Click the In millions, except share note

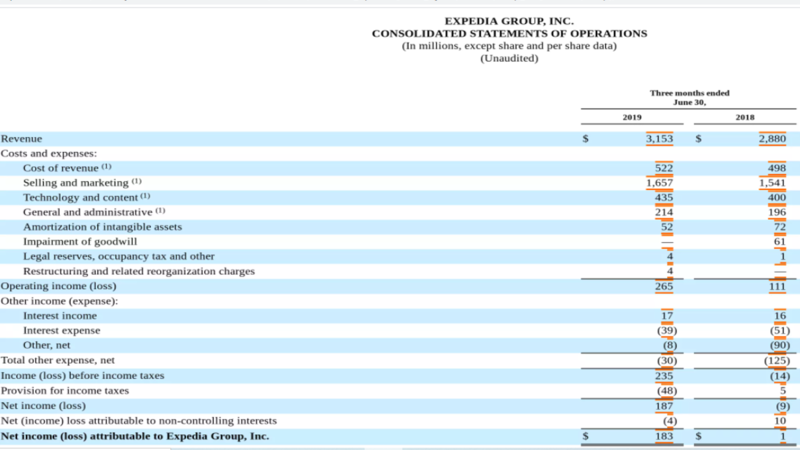(x=509, y=46)
